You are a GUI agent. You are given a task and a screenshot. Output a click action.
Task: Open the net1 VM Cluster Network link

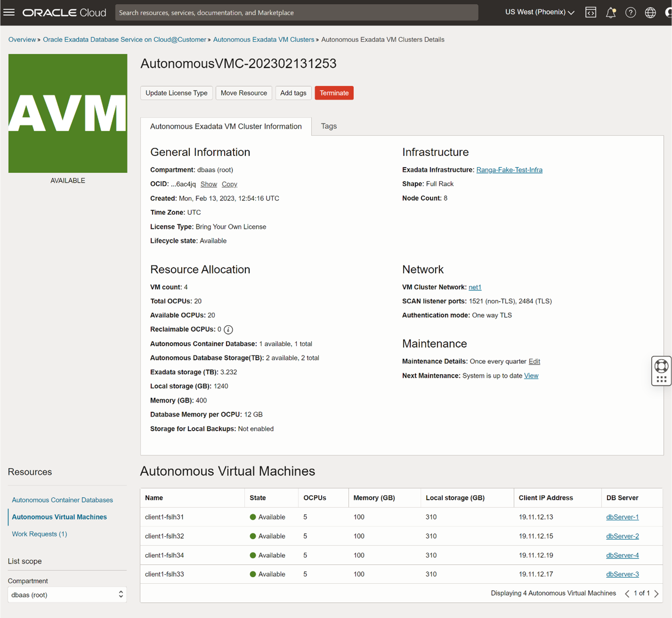(x=474, y=287)
